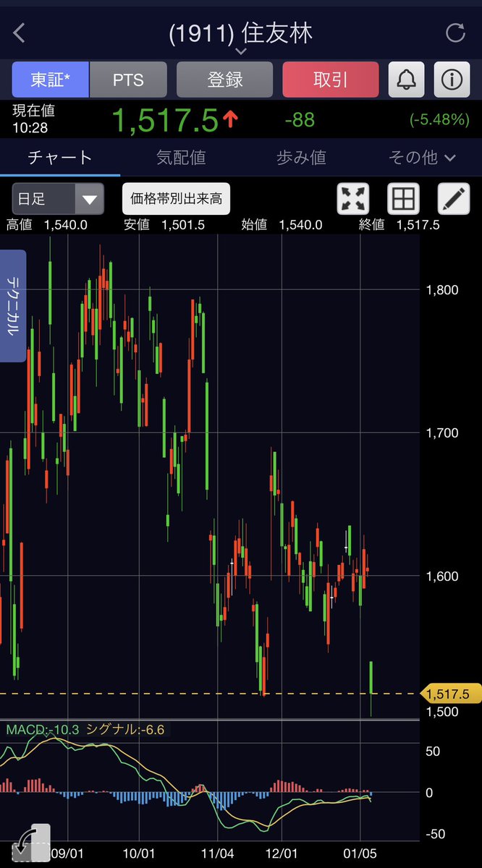Screen dimensions: 482x868
Task: Activate the pencil drawing tool
Action: click(x=454, y=198)
